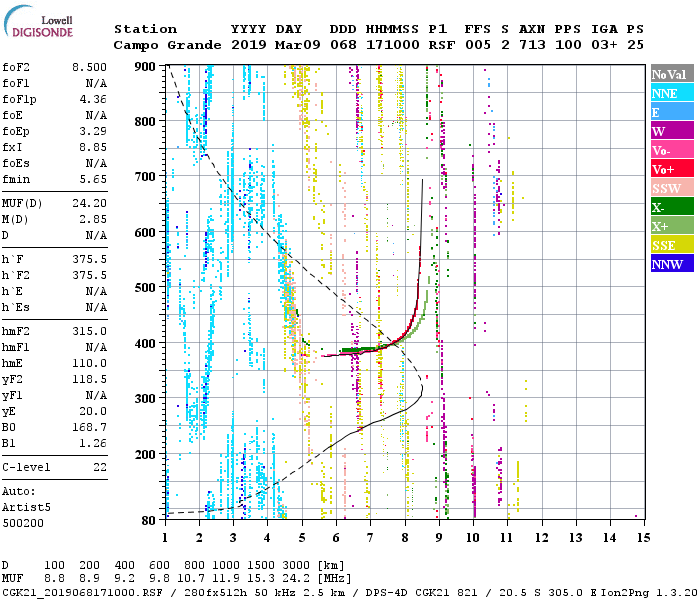Viewport: 700px width, 600px height.
Task: Click the B1 value 1.26
Action: click(93, 444)
